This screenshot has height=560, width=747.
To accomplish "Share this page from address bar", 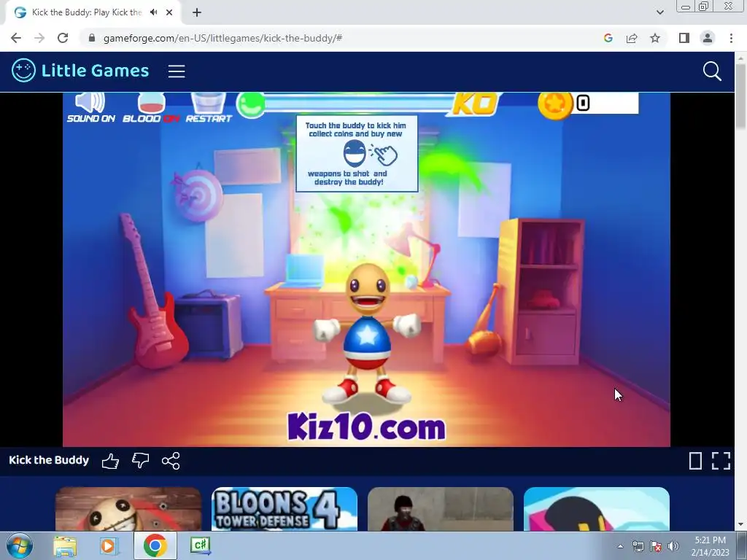I will (632, 38).
